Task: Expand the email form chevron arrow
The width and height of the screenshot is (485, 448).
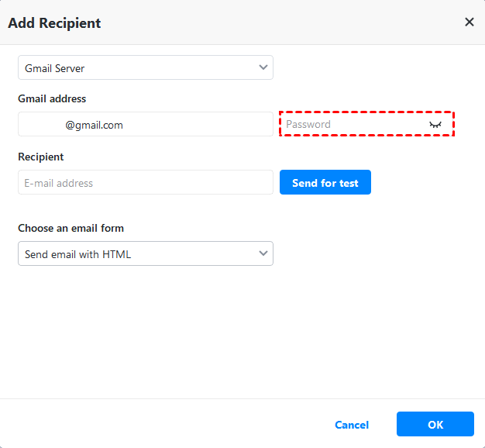Action: pos(263,253)
